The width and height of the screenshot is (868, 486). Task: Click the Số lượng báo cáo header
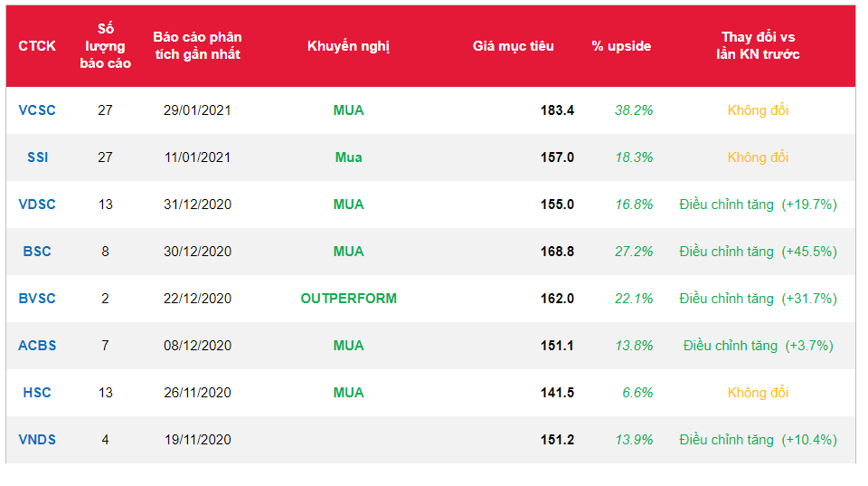pos(105,46)
